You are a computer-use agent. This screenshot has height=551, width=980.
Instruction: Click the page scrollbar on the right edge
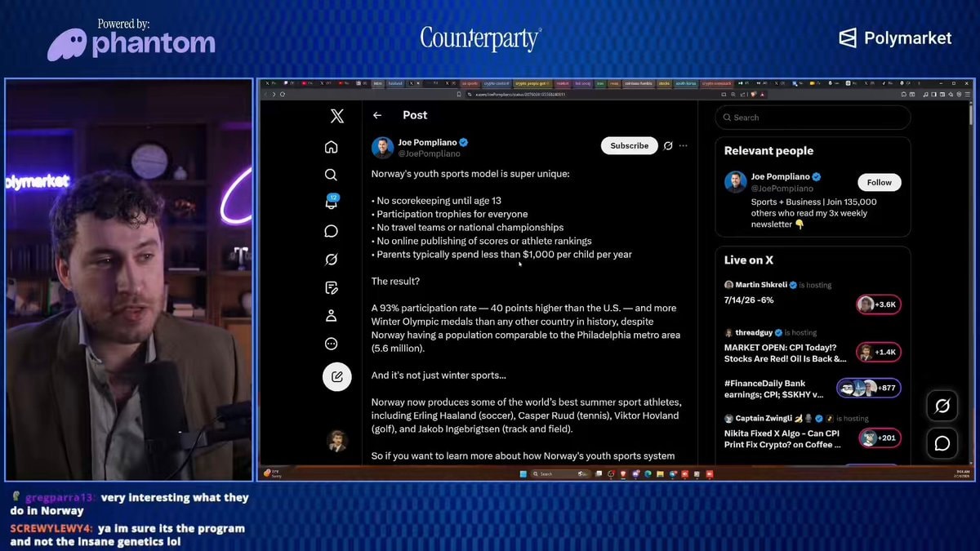click(x=970, y=114)
